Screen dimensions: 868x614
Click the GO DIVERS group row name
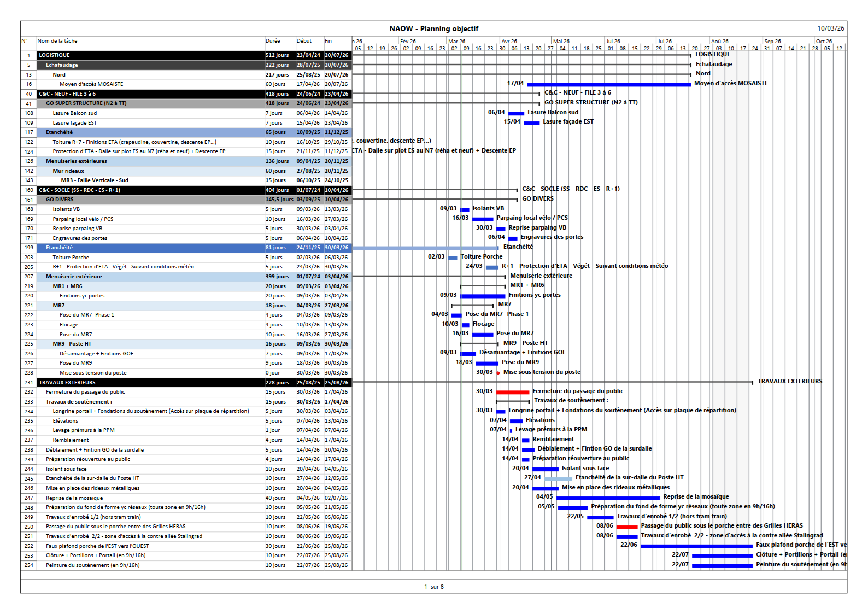click(60, 200)
